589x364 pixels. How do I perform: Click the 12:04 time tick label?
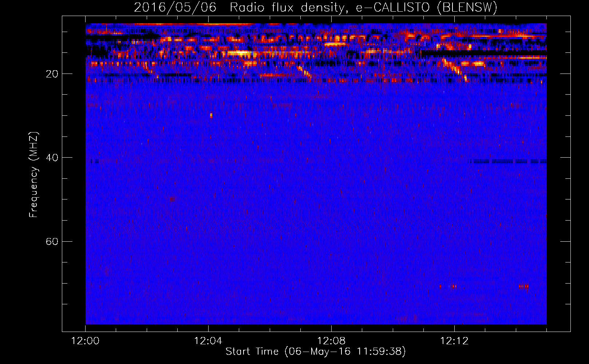[x=208, y=341]
